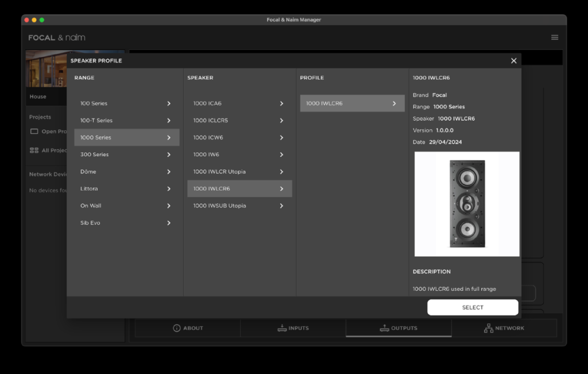Switch to the Network tab
This screenshot has height=374, width=588.
point(504,328)
